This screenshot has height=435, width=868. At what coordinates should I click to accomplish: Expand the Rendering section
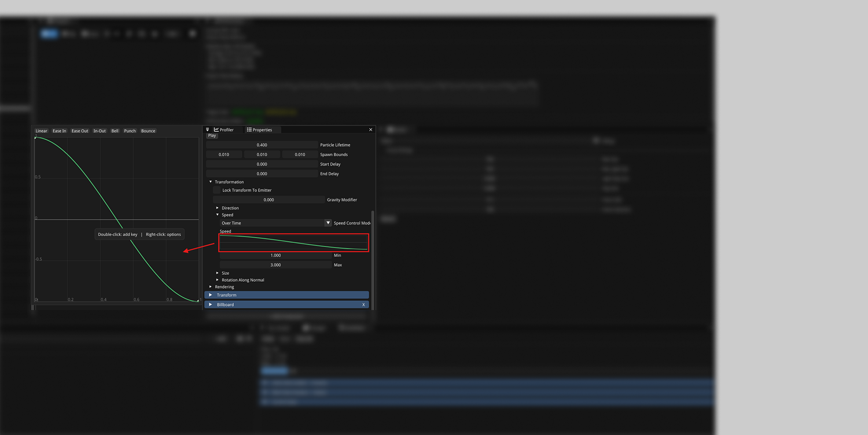(x=211, y=287)
